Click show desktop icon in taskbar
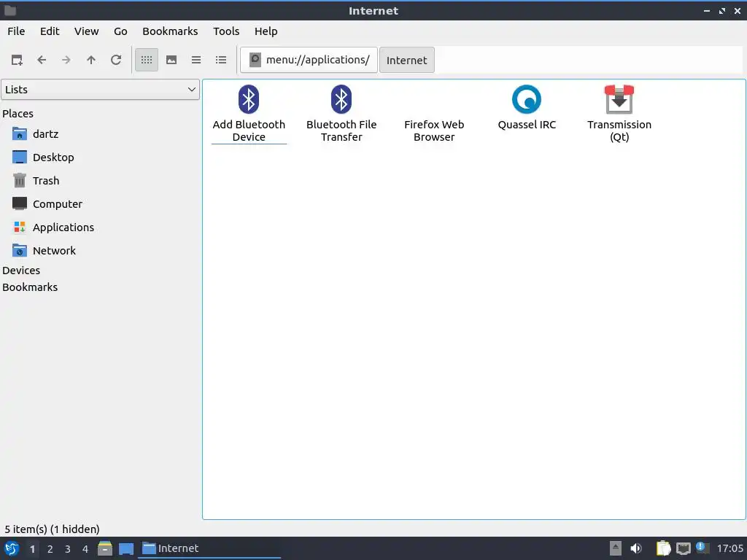The width and height of the screenshot is (747, 560). (125, 548)
